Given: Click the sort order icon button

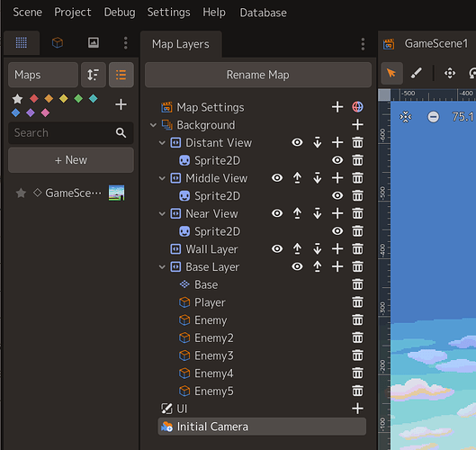Looking at the screenshot, I should click(94, 75).
